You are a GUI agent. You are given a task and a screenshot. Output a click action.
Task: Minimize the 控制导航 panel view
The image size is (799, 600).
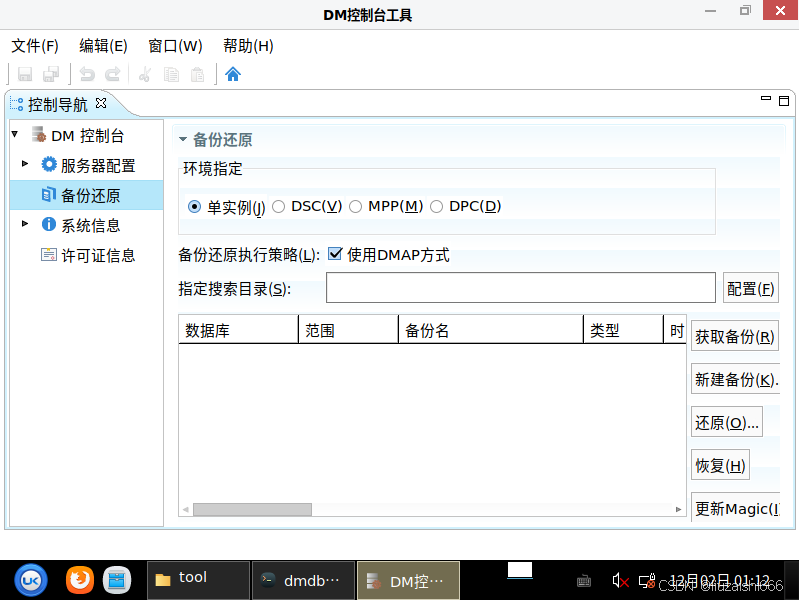pos(765,98)
